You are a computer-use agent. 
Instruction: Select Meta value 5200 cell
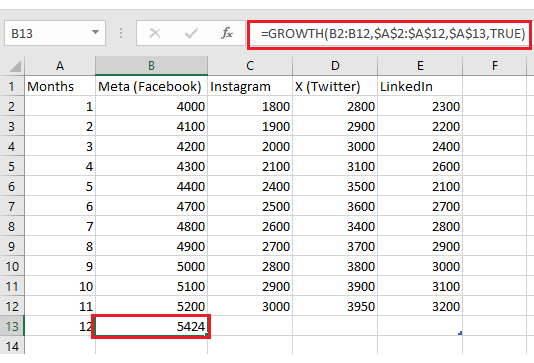coord(151,306)
